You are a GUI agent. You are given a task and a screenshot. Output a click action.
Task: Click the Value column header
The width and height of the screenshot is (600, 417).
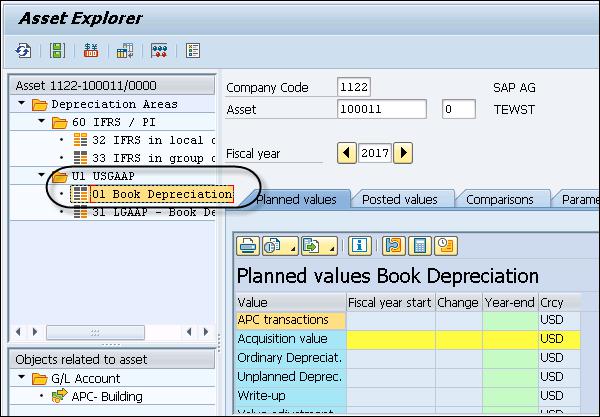pos(290,302)
